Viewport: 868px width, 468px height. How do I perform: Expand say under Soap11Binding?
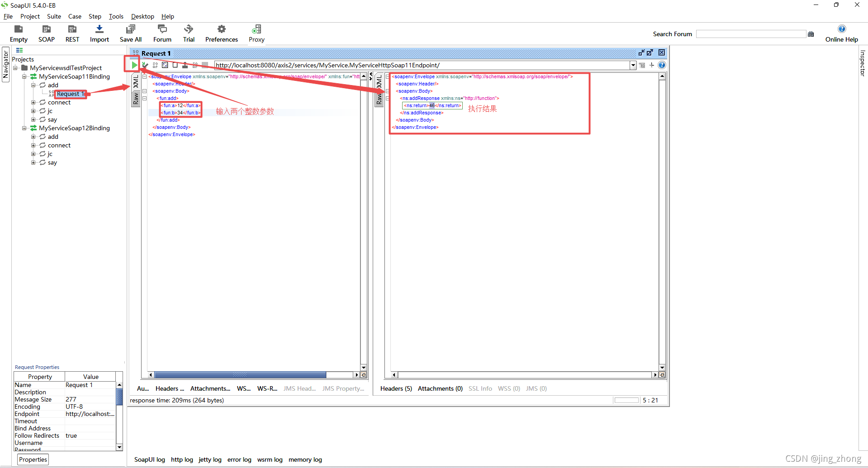coord(33,119)
